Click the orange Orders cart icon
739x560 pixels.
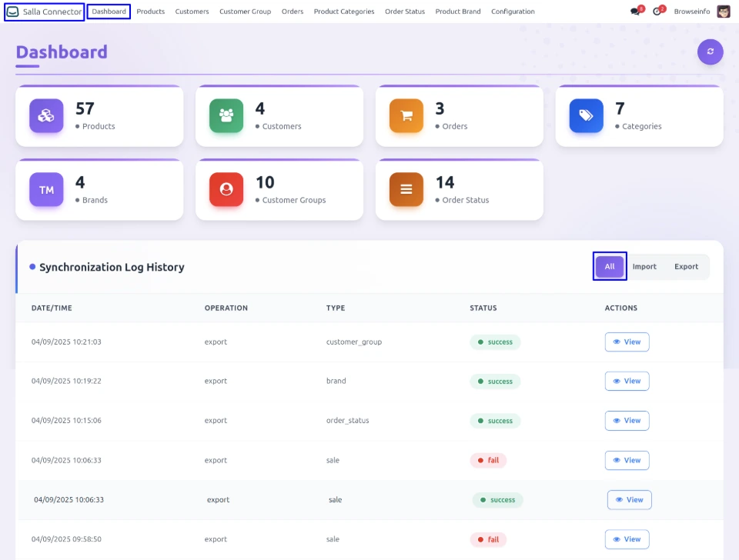(406, 115)
